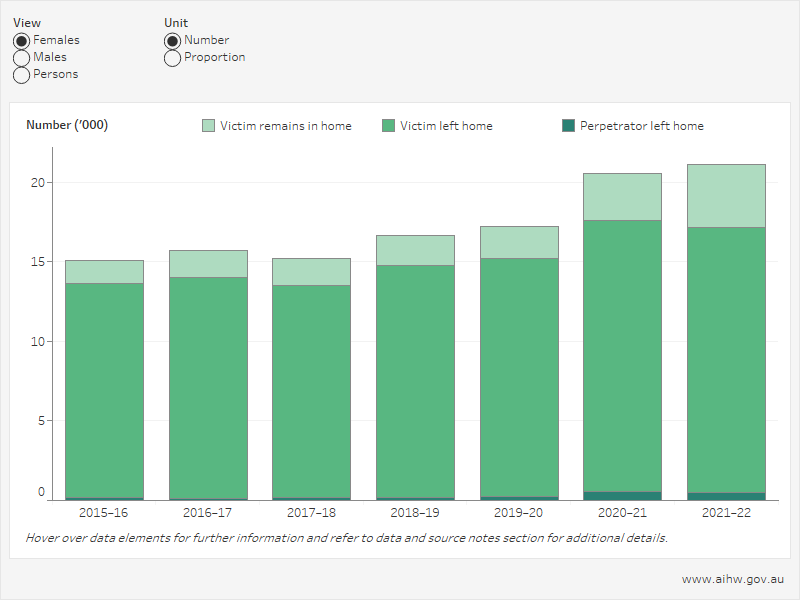Click the 2021–22 x-axis label
Image resolution: width=800 pixels, height=600 pixels.
(x=726, y=512)
